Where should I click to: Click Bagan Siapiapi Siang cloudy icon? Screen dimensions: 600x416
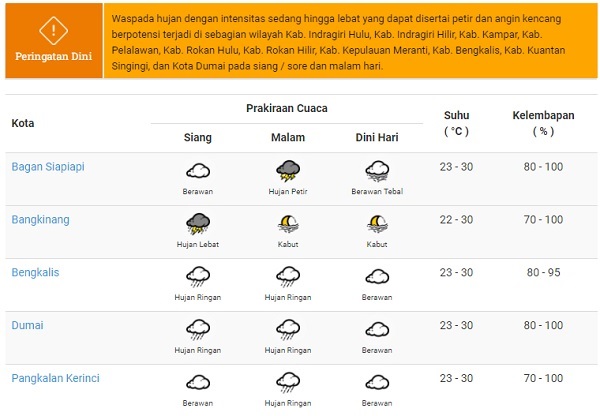click(198, 171)
